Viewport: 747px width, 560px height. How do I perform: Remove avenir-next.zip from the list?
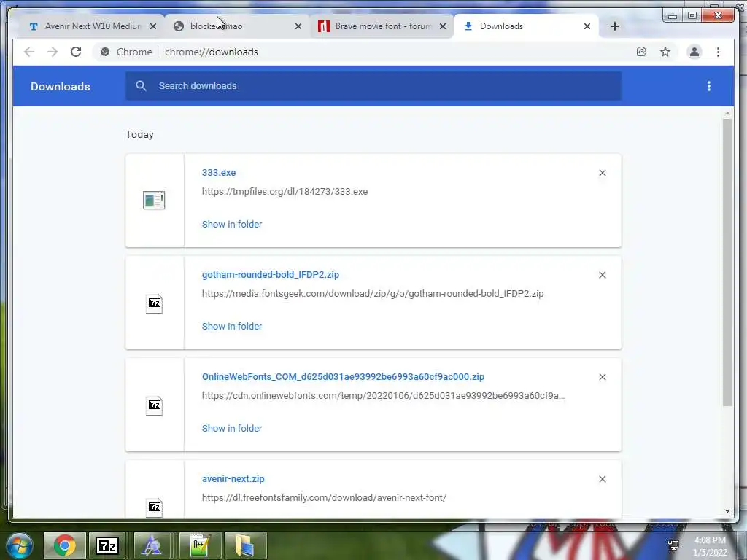(x=602, y=479)
